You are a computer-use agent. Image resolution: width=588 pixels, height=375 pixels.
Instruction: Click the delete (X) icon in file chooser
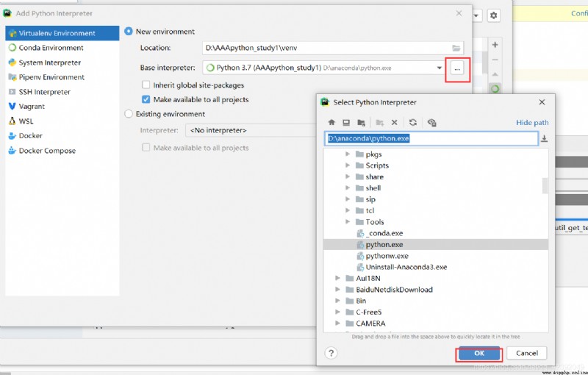tap(394, 122)
